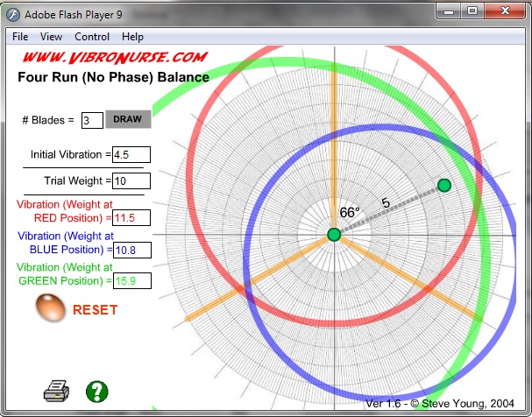Visit the www.vibronurse.com link

115,58
